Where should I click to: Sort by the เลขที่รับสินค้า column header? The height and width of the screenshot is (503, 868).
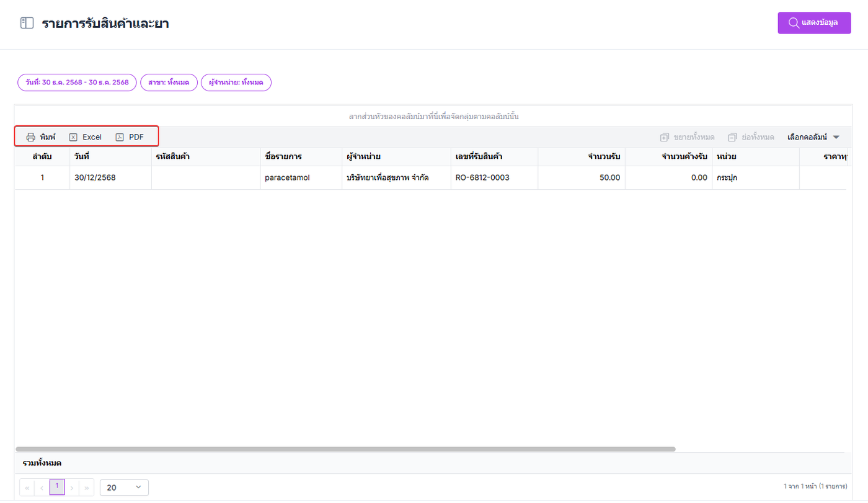(494, 157)
